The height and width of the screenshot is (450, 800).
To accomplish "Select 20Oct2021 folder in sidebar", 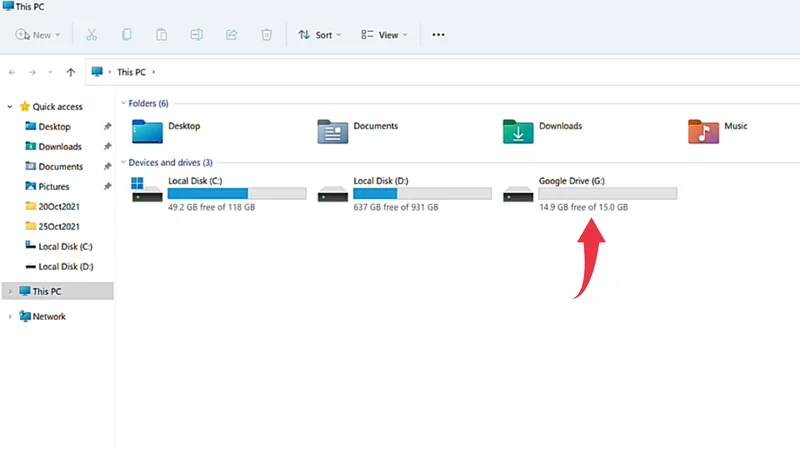I will 59,206.
